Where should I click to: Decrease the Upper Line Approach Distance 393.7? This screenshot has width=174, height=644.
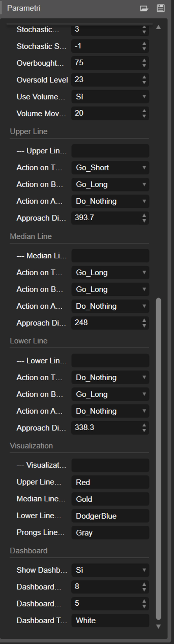[144, 220]
